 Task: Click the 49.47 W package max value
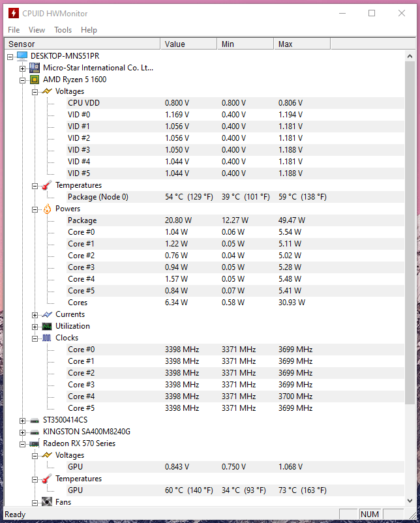tap(292, 220)
